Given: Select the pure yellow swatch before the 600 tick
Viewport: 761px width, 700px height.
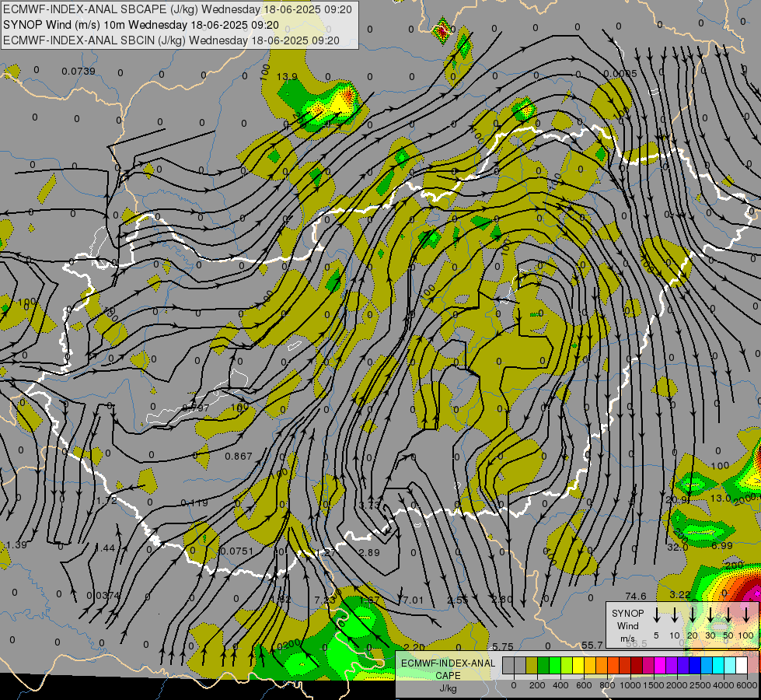Looking at the screenshot, I should (x=578, y=665).
